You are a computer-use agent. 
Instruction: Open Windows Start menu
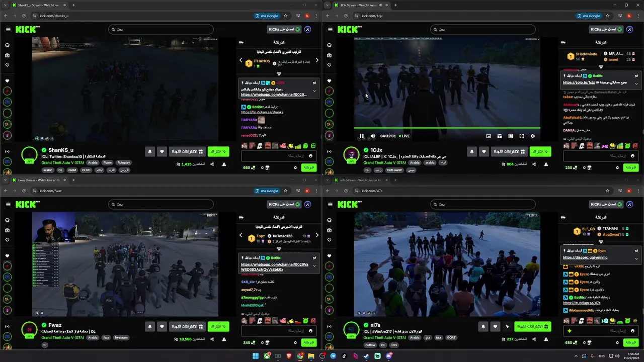click(x=256, y=356)
